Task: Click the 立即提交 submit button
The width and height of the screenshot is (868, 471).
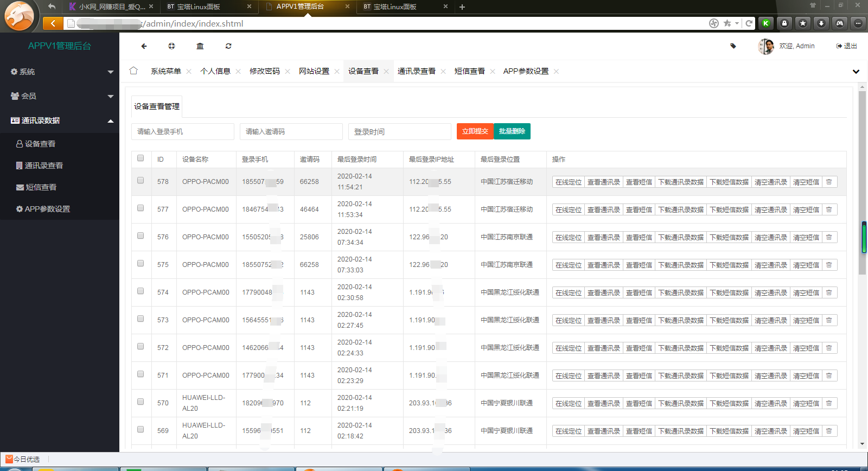Action: tap(475, 131)
